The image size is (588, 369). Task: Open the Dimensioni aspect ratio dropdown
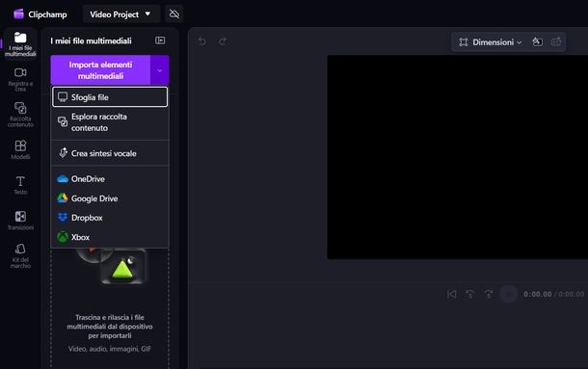pyautogui.click(x=490, y=42)
